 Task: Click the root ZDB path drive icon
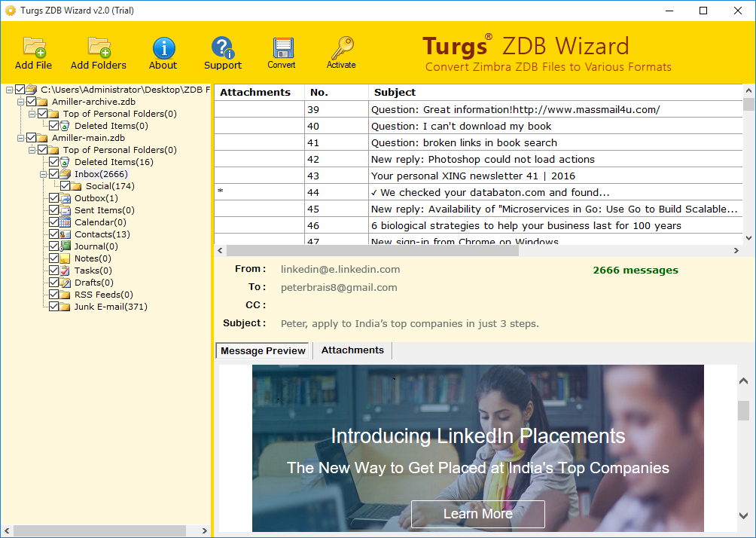point(32,90)
